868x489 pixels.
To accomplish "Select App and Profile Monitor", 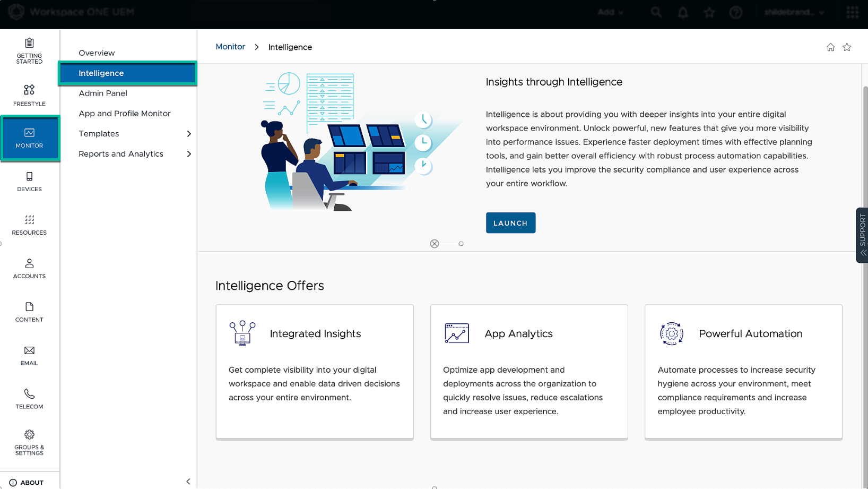I will (x=125, y=114).
